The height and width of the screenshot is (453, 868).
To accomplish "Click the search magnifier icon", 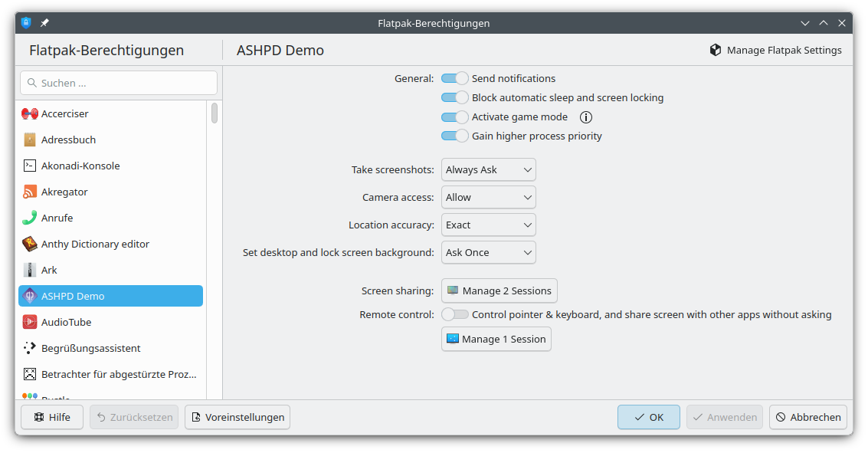I will 32,83.
